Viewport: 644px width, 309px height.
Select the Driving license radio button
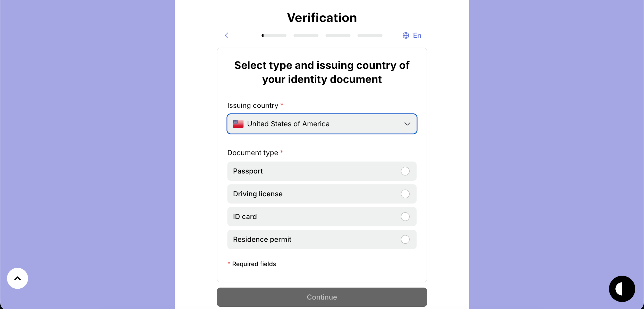pyautogui.click(x=405, y=194)
